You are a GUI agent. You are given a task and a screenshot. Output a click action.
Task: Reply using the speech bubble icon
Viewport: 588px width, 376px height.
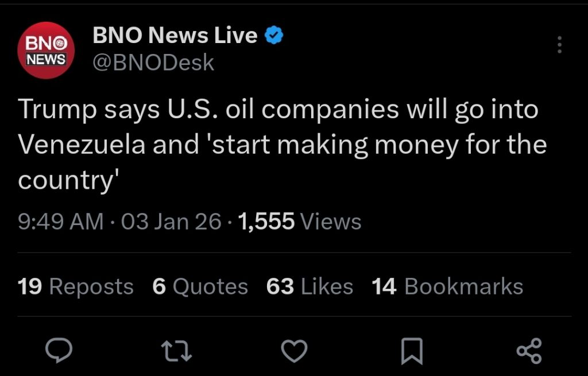[59, 350]
